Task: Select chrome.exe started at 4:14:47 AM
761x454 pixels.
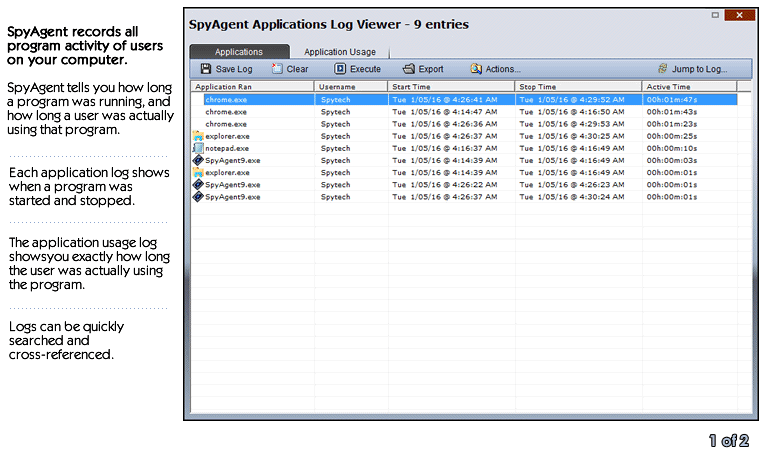Action: (226, 112)
